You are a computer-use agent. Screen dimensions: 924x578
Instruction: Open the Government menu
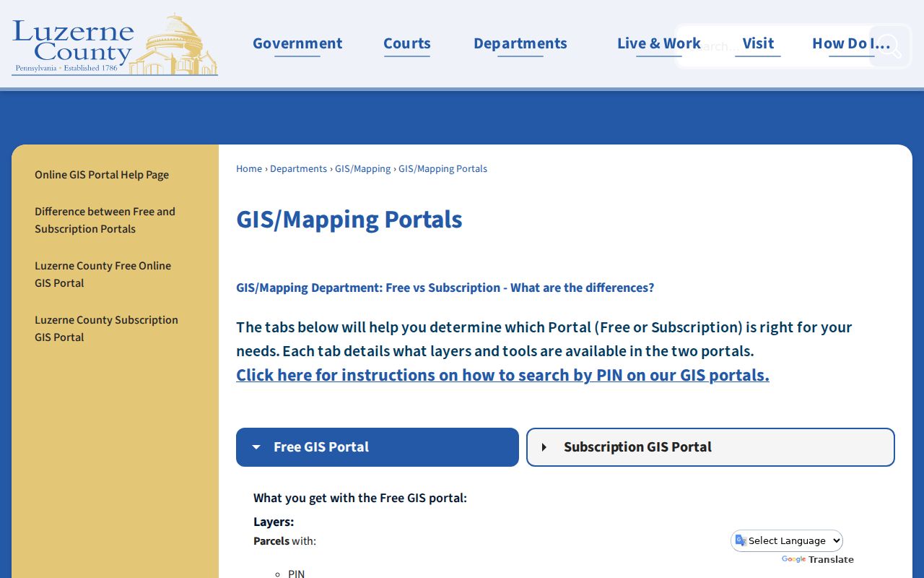[x=297, y=43]
